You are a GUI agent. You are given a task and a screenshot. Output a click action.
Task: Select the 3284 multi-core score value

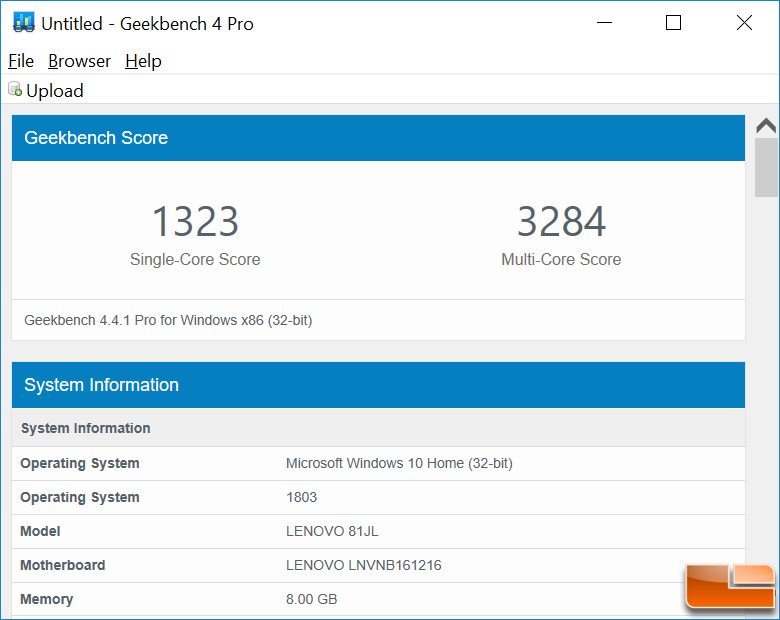click(561, 221)
